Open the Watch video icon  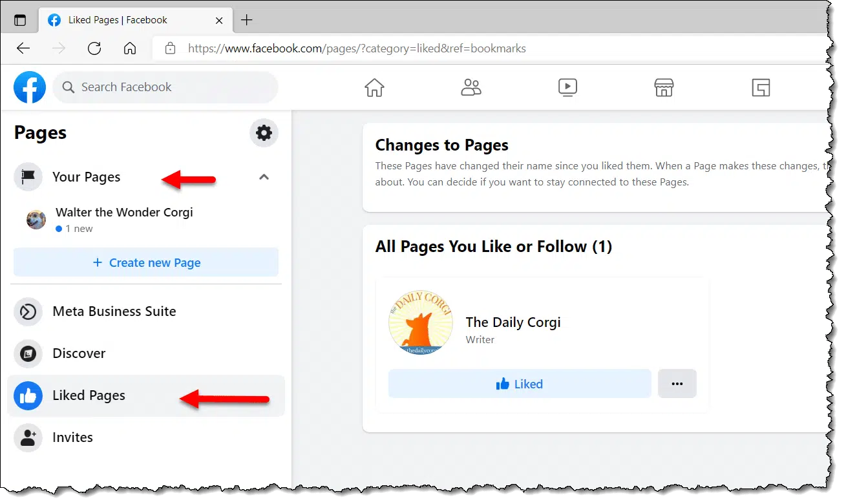point(567,87)
